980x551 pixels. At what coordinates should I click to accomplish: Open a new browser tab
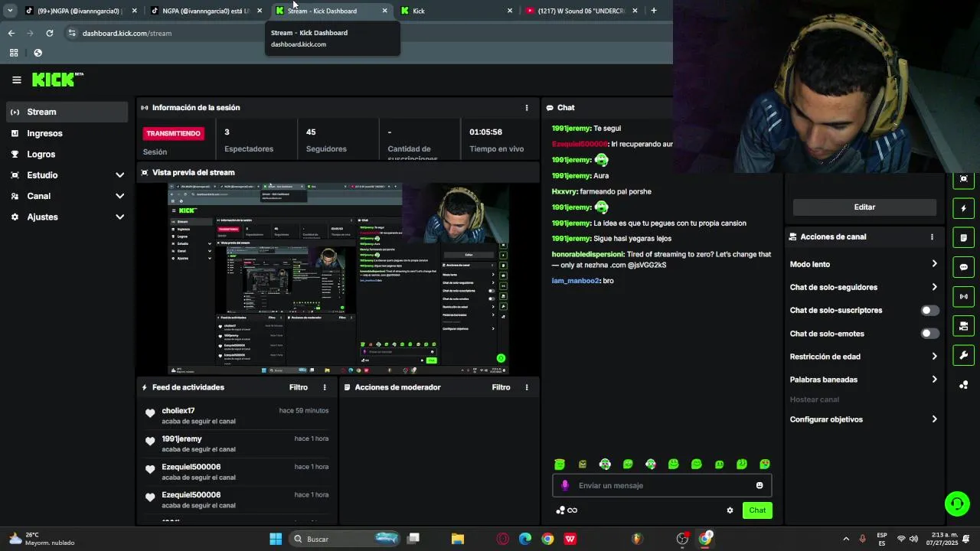point(654,11)
